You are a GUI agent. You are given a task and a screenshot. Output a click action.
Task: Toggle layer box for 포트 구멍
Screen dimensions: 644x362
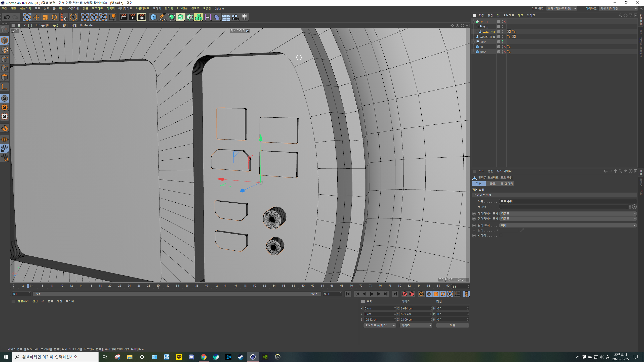pos(499,32)
